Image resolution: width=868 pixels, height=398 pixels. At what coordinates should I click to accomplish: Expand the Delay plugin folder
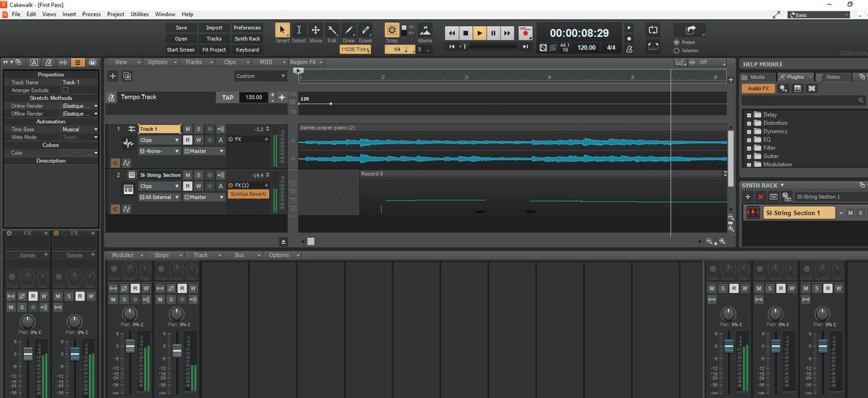point(749,115)
